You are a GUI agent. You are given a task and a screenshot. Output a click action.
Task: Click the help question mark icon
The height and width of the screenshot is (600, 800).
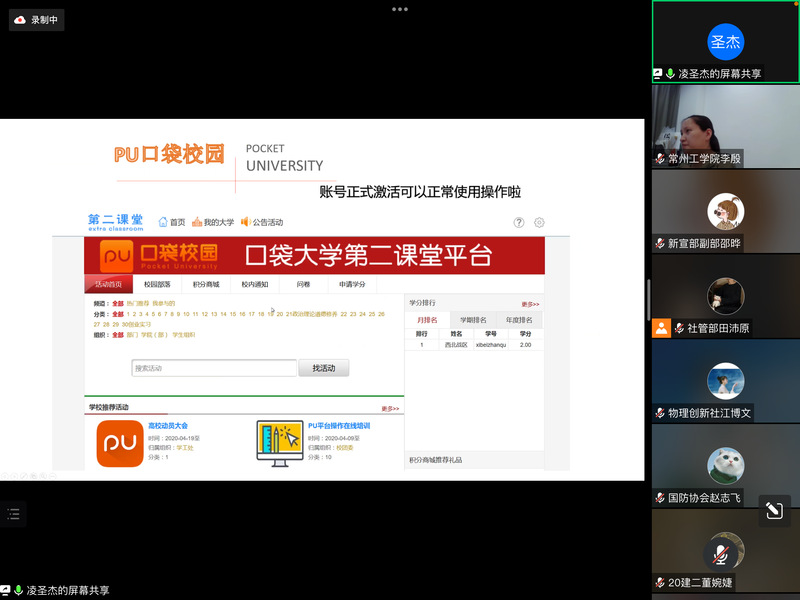click(519, 222)
